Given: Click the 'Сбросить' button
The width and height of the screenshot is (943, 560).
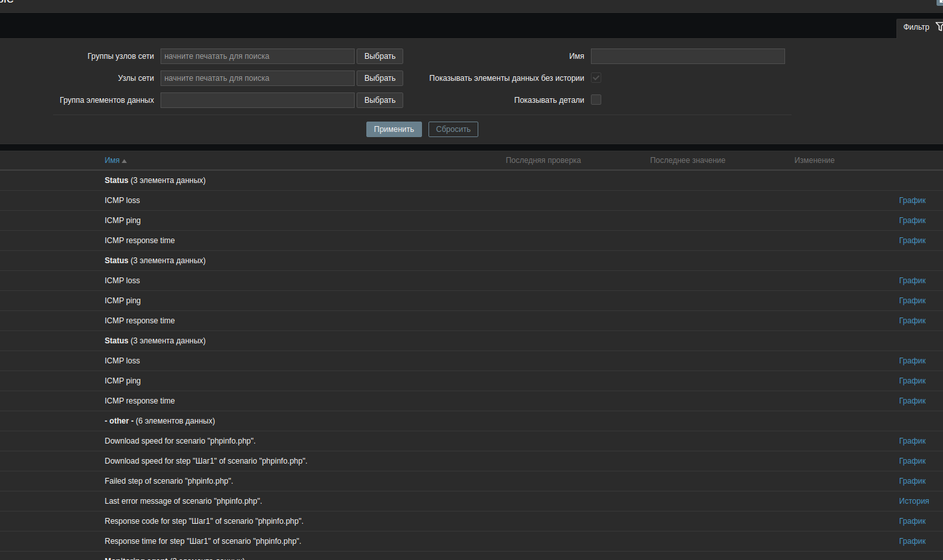Looking at the screenshot, I should 453,129.
